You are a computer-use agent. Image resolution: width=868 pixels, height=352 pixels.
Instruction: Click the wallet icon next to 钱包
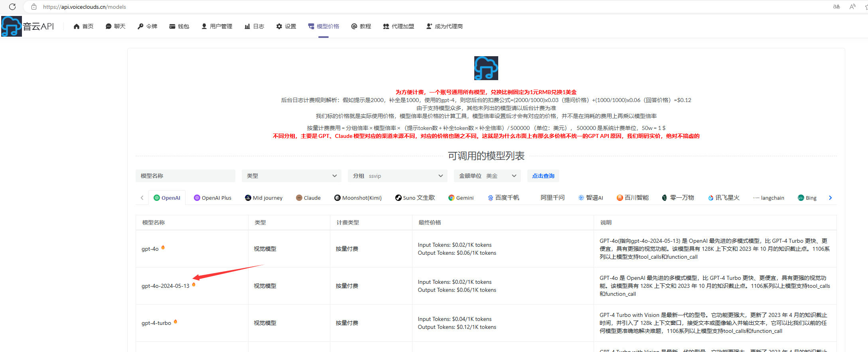[172, 26]
